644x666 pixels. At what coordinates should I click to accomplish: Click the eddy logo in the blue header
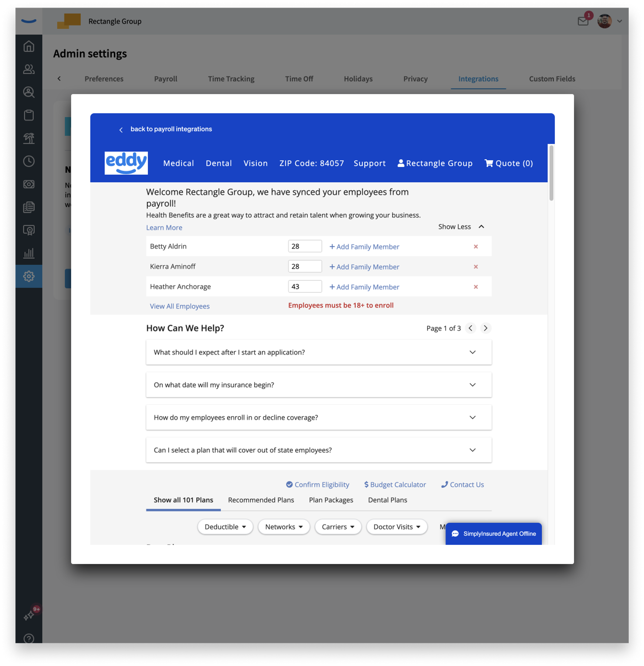(x=126, y=163)
